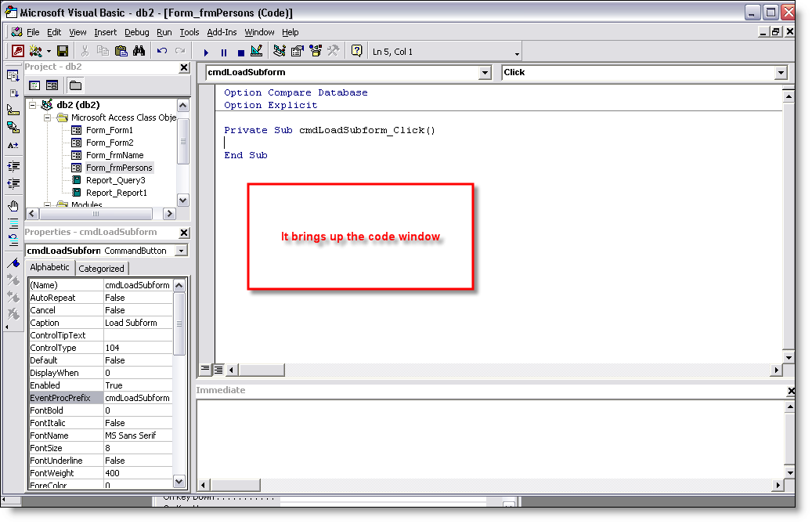This screenshot has width=812, height=524.
Task: Open the Tools menu
Action: [189, 32]
